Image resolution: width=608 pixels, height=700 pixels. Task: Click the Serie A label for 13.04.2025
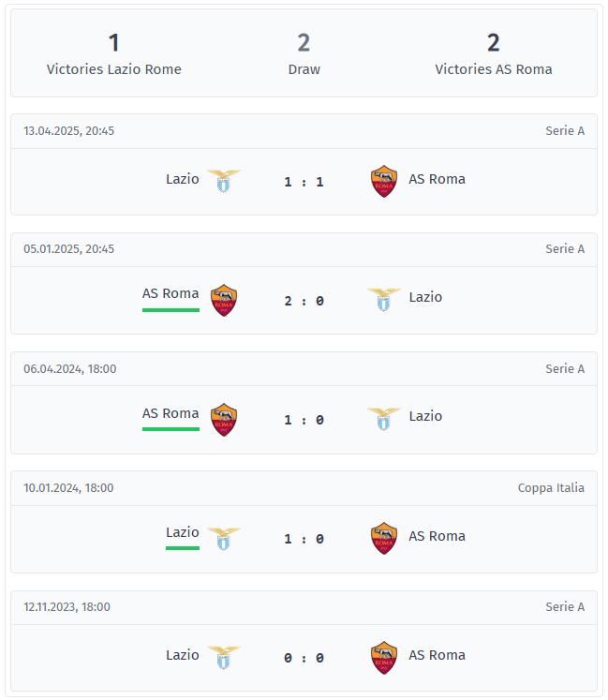click(x=565, y=131)
